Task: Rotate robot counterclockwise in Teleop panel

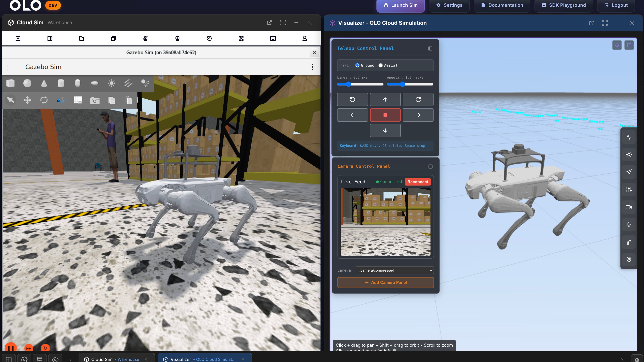Action: (352, 100)
